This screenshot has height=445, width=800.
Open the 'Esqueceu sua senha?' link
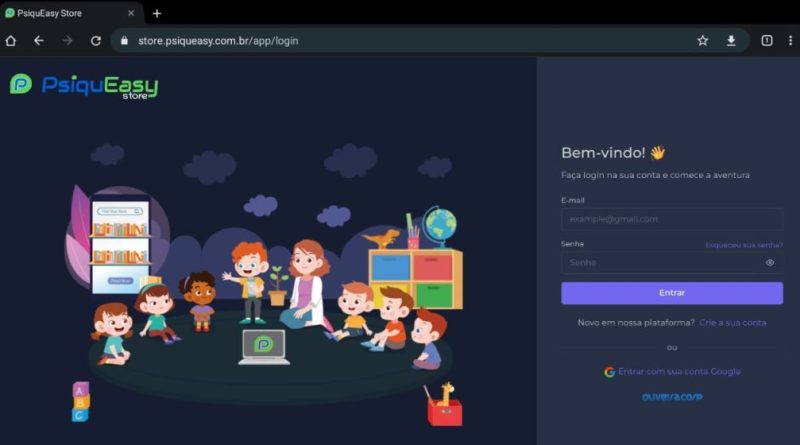pos(743,245)
